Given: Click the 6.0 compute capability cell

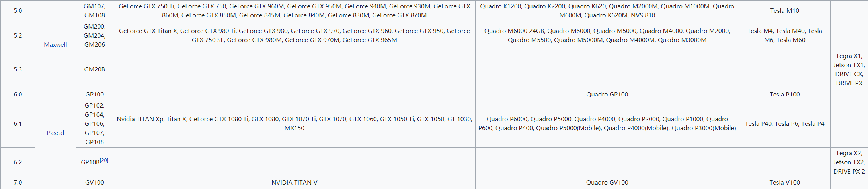Looking at the screenshot, I should pyautogui.click(x=18, y=94).
